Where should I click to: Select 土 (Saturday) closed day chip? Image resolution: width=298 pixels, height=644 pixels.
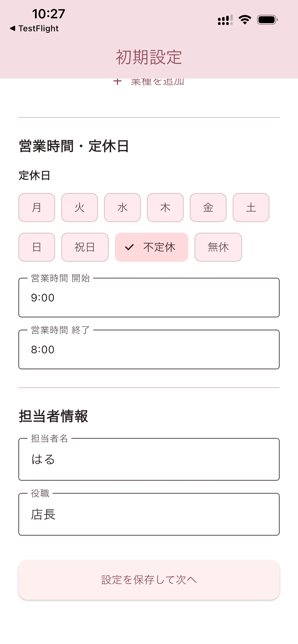point(251,208)
